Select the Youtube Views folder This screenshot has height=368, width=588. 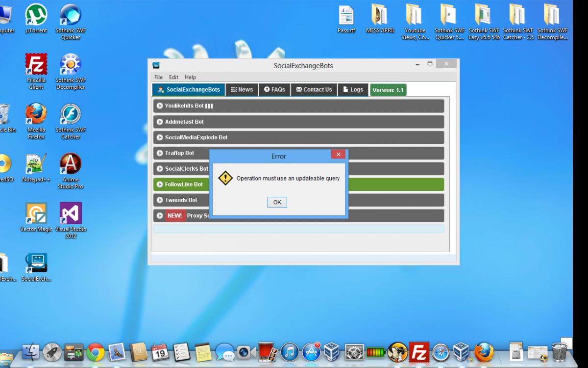coord(415,23)
